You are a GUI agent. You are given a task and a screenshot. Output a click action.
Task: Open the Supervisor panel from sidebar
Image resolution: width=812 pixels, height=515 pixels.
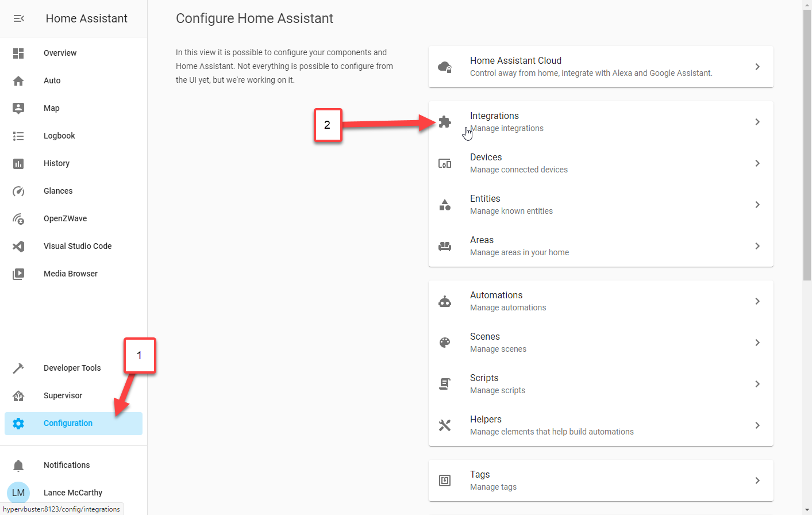click(x=63, y=395)
